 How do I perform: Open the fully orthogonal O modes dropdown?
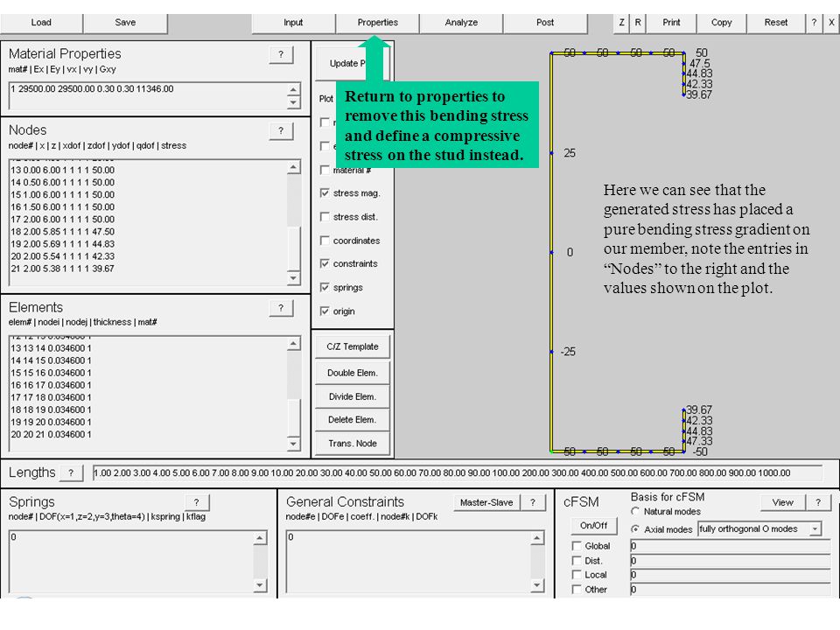759,528
